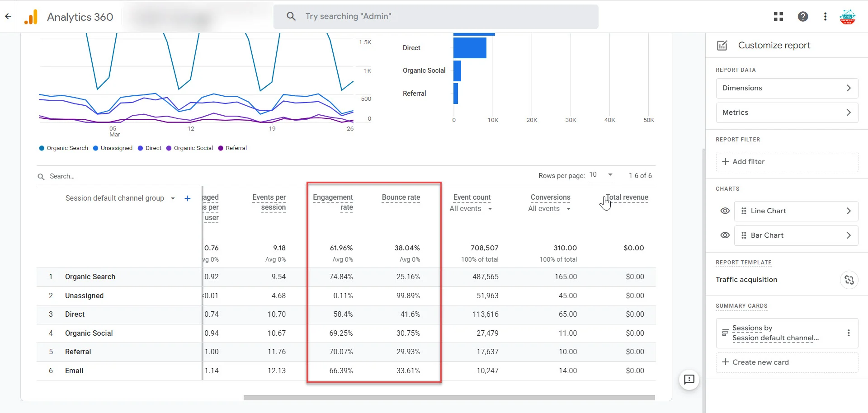Expand the Metrics section
The width and height of the screenshot is (868, 413).
click(787, 113)
